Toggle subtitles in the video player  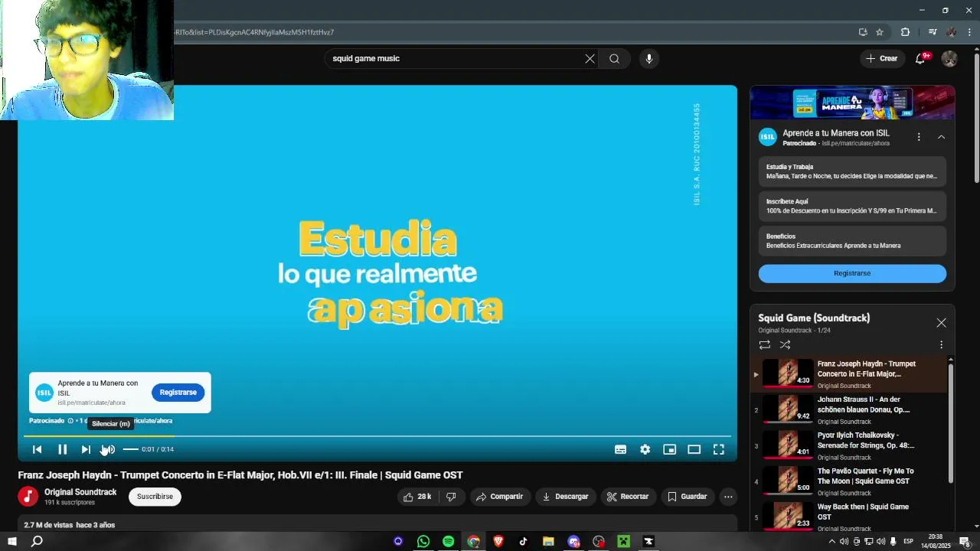[x=620, y=450]
